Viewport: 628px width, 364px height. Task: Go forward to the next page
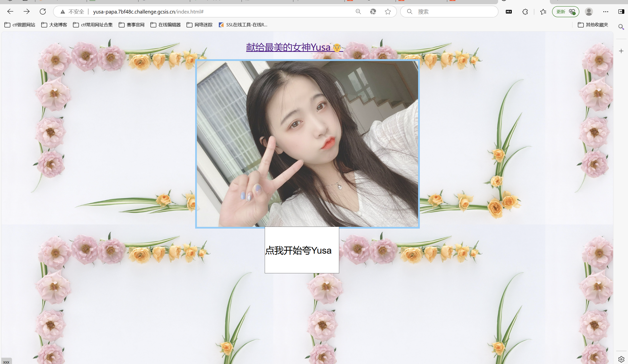(26, 12)
